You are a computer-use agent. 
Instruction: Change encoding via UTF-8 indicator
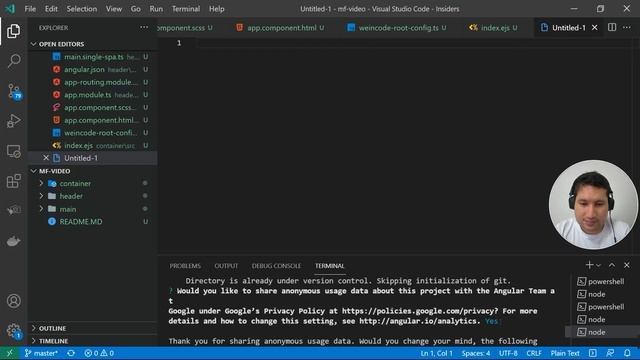tap(508, 353)
